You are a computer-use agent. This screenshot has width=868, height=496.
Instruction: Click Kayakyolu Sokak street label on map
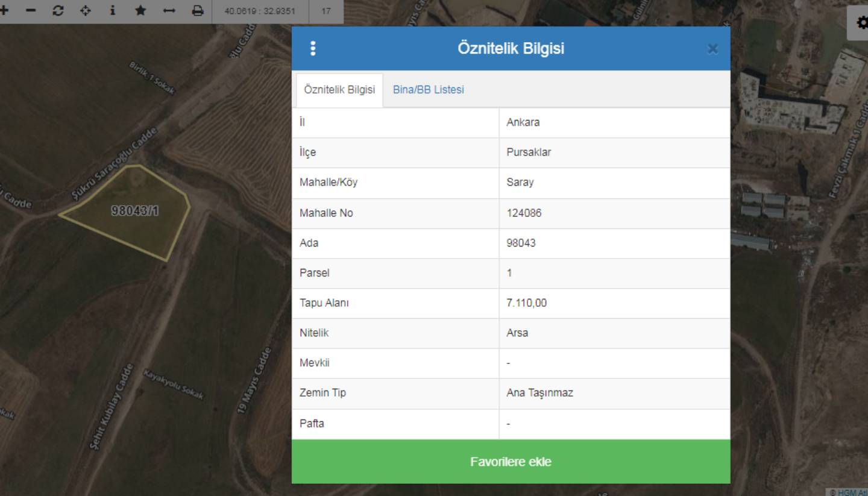pos(174,385)
